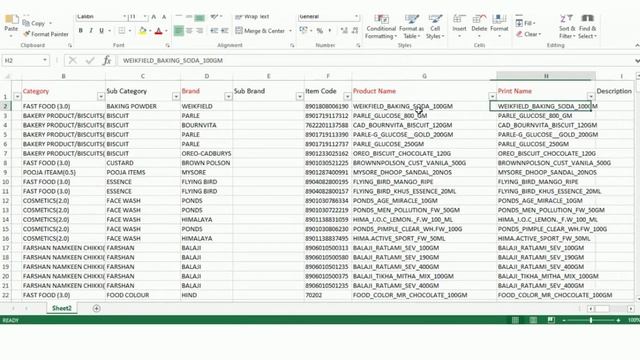This screenshot has width=640, height=360.
Task: Click the formula bar cancel X
Action: tap(73, 60)
